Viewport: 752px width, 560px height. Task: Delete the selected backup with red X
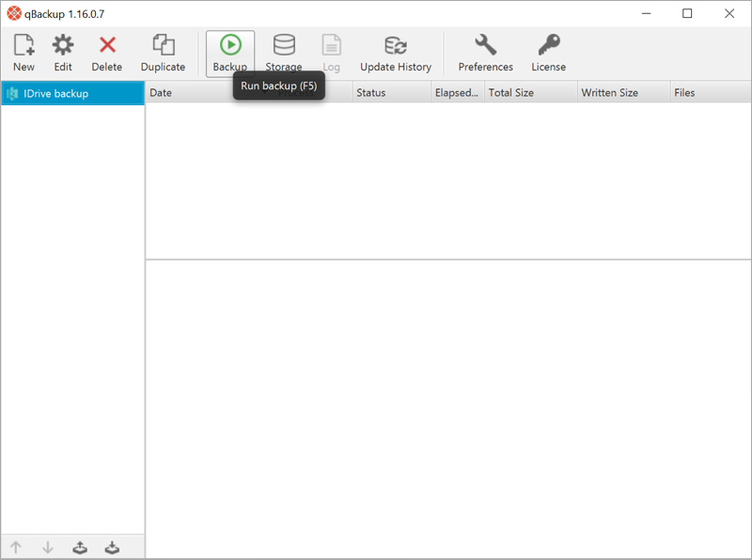point(107,54)
